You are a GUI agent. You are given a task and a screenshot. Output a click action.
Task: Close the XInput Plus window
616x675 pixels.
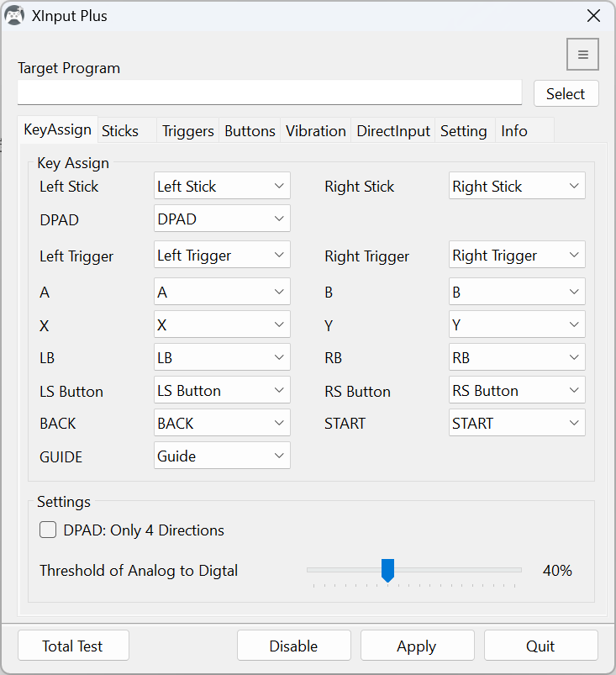pos(593,16)
